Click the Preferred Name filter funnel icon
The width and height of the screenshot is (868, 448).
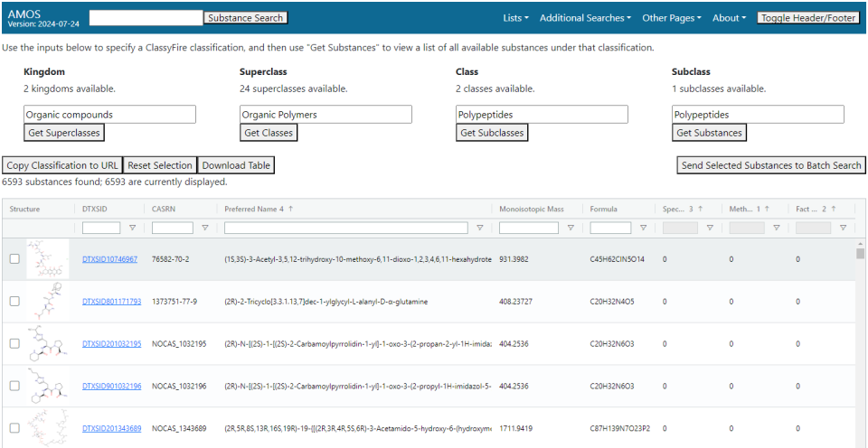tap(479, 228)
